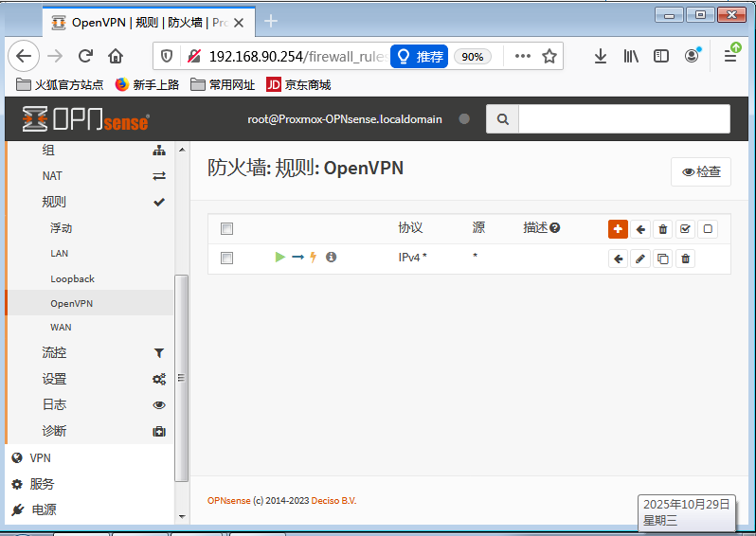Screen dimensions: 756x536
Task: Click the info icon in the IPv4 rule row
Action: click(332, 257)
